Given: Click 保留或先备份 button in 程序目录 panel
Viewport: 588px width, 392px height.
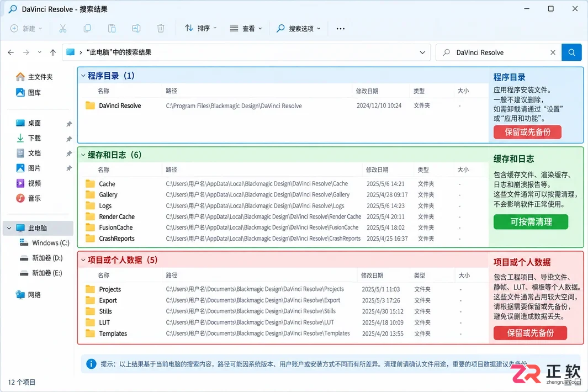Looking at the screenshot, I should [527, 132].
